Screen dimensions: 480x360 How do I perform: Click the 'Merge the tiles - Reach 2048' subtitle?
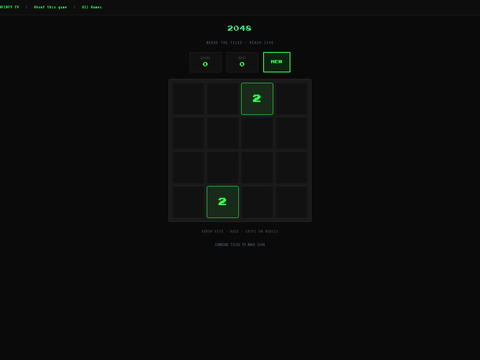240,43
